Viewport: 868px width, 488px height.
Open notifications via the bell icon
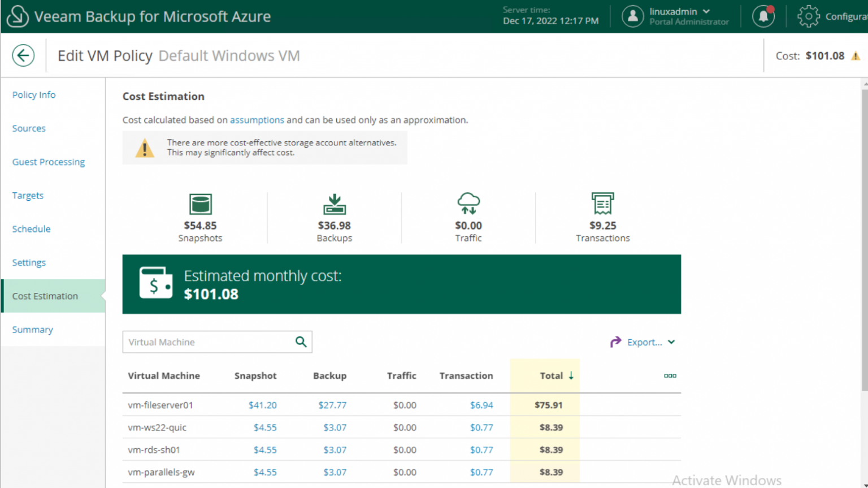pos(762,16)
